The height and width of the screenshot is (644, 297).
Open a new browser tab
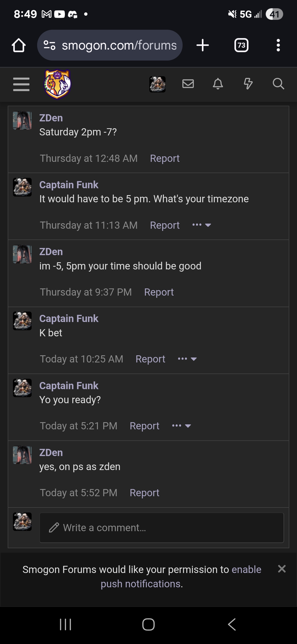point(203,45)
